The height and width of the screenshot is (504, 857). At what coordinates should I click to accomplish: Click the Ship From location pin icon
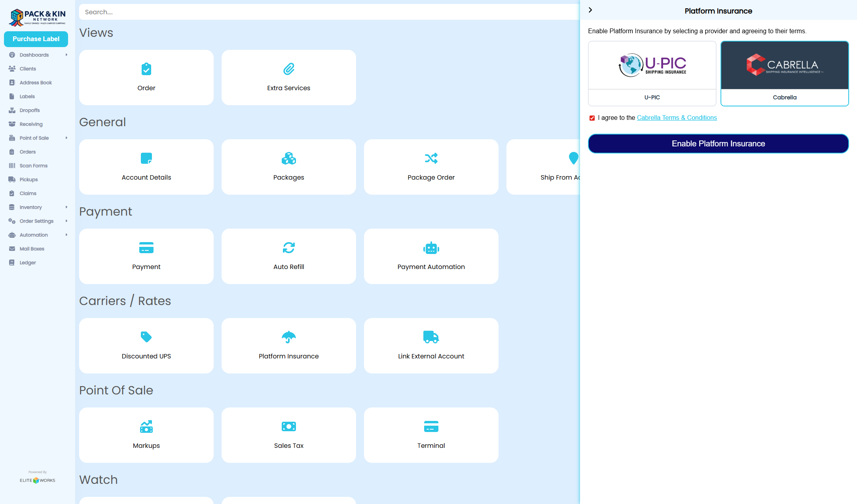[x=574, y=158]
